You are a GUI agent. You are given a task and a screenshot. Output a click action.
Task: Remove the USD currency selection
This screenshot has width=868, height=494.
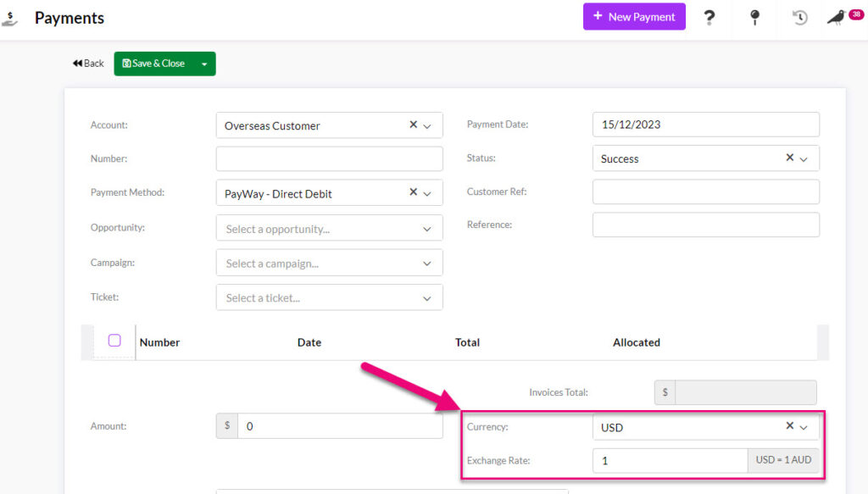point(790,426)
